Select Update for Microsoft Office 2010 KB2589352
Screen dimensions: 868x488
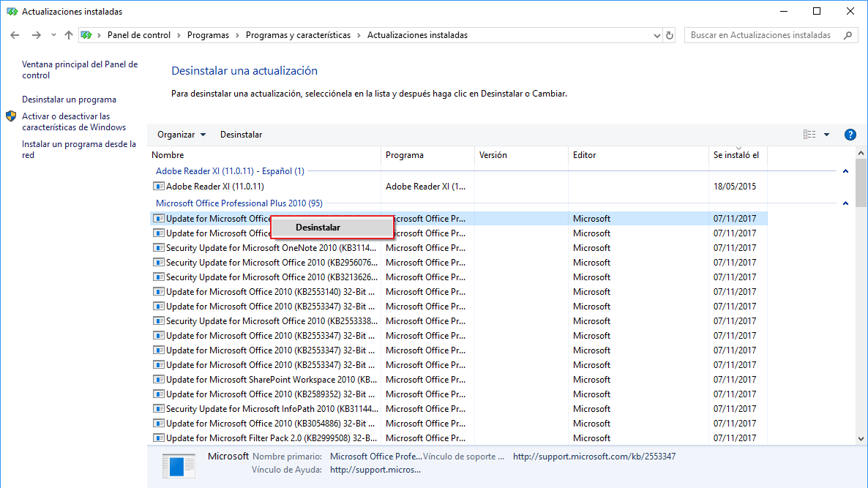[x=459, y=394]
